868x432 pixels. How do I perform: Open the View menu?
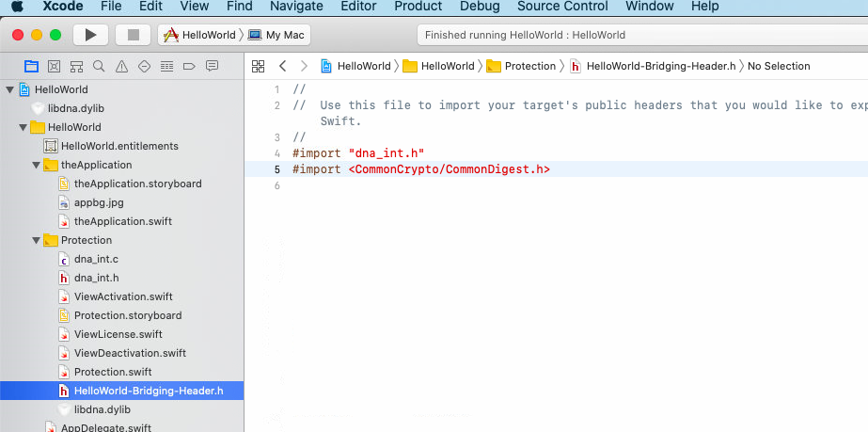(195, 7)
